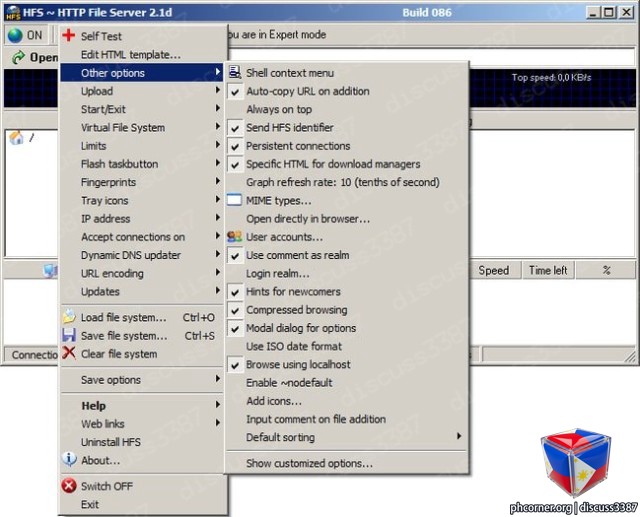Expand the Fingerprints submenu

click(142, 182)
